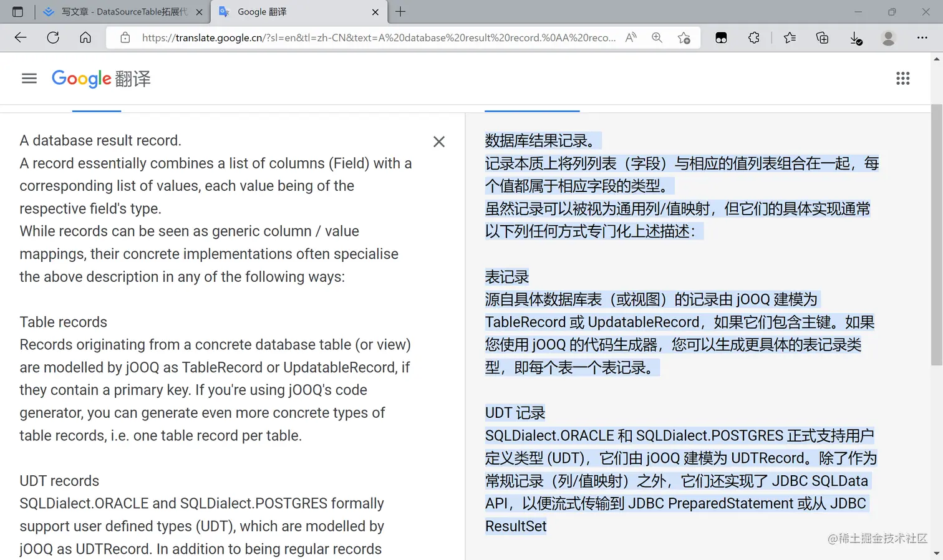Viewport: 943px width, 560px height.
Task: Open the Favorites list
Action: [x=790, y=38]
